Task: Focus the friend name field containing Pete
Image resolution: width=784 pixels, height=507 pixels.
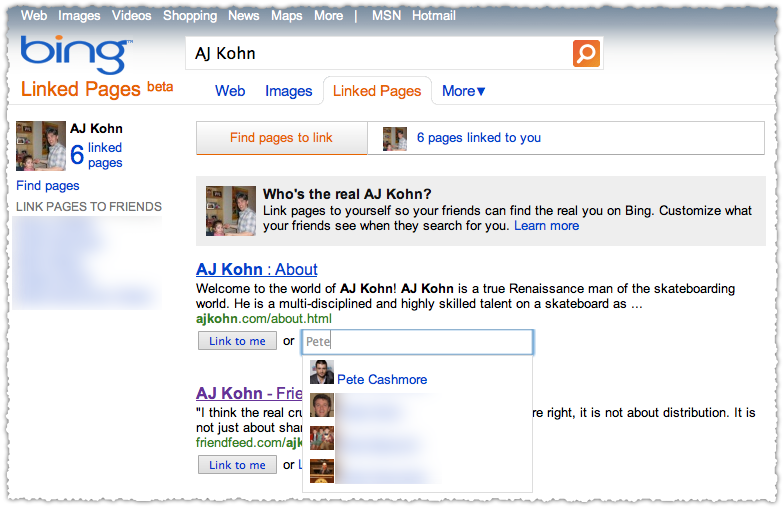Action: pos(418,342)
